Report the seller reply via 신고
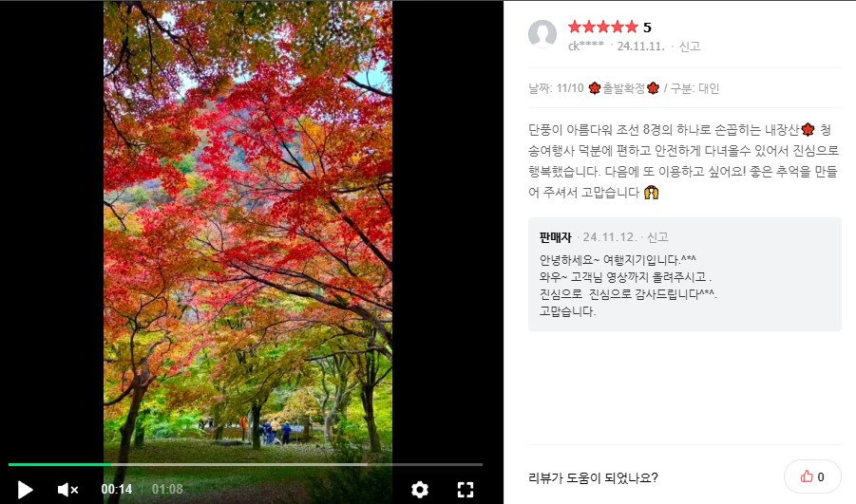This screenshot has width=856, height=504. [657, 237]
